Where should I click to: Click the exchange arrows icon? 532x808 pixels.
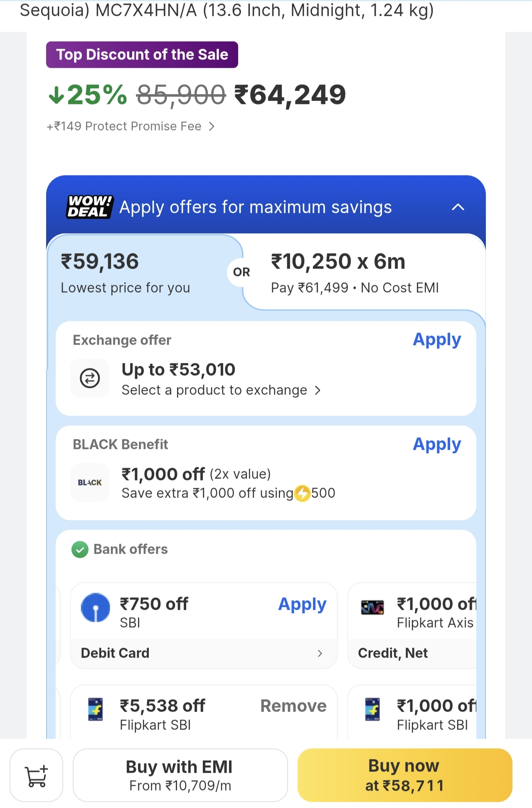[90, 378]
